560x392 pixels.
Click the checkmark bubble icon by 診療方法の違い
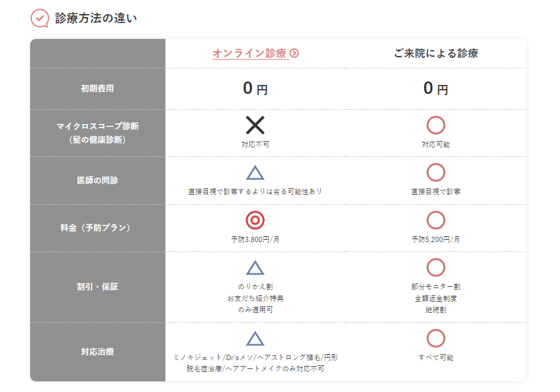(x=40, y=18)
